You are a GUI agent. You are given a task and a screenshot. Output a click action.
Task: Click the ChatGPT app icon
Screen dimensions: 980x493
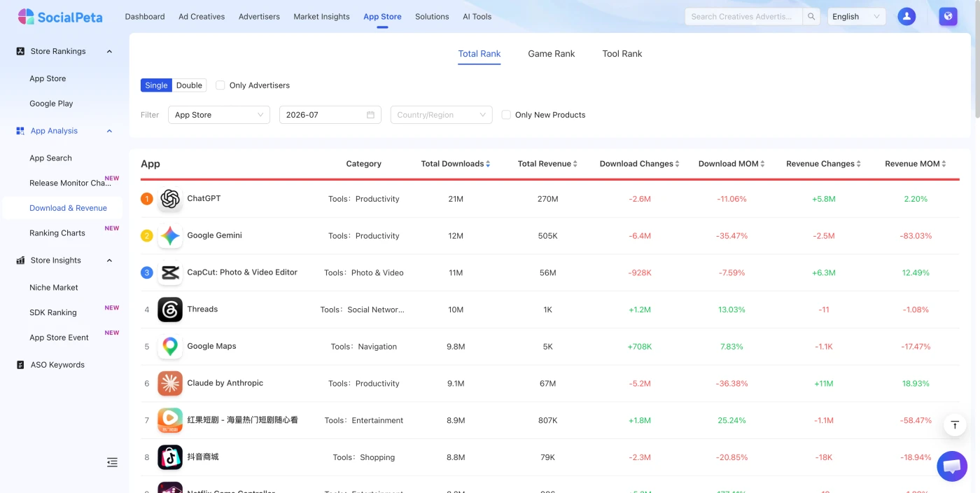170,199
